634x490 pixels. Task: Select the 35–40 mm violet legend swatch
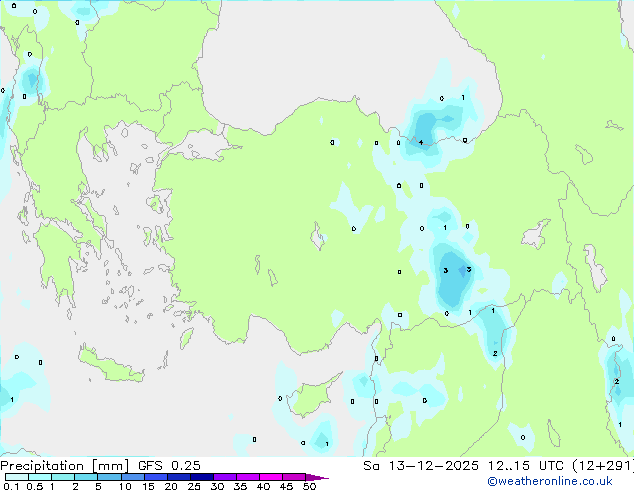click(x=247, y=477)
